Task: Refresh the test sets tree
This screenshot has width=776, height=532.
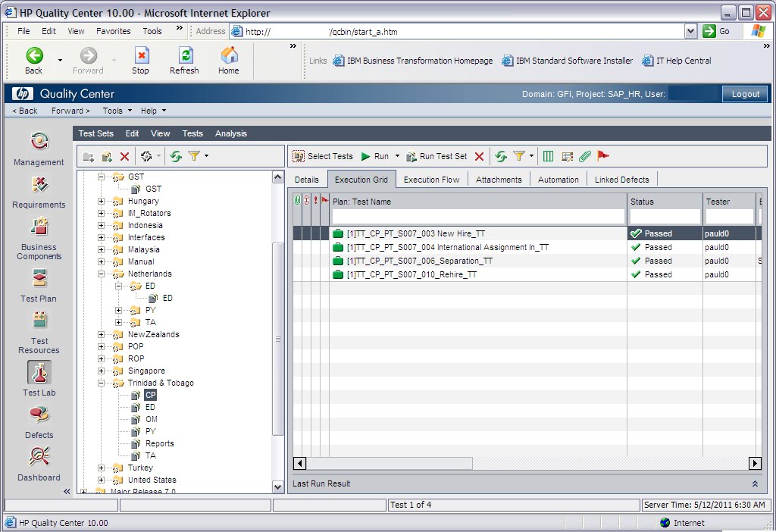Action: (176, 156)
